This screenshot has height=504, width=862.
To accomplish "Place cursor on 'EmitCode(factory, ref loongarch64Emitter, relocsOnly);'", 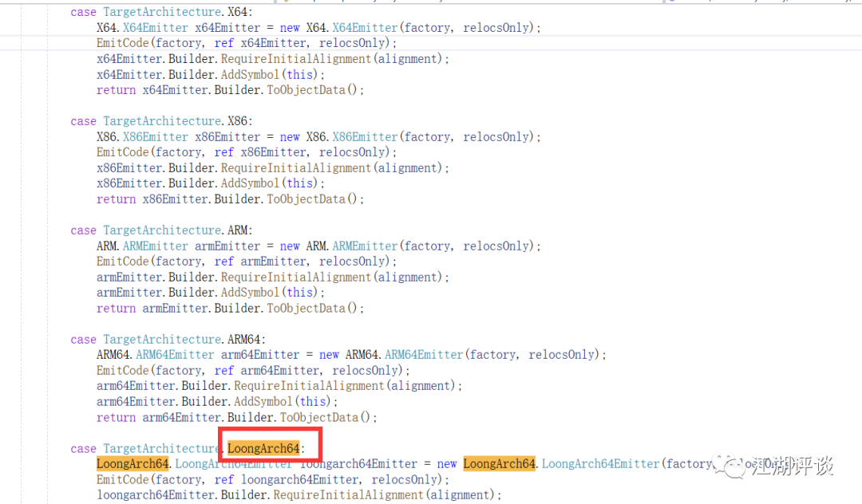I will pos(273,480).
